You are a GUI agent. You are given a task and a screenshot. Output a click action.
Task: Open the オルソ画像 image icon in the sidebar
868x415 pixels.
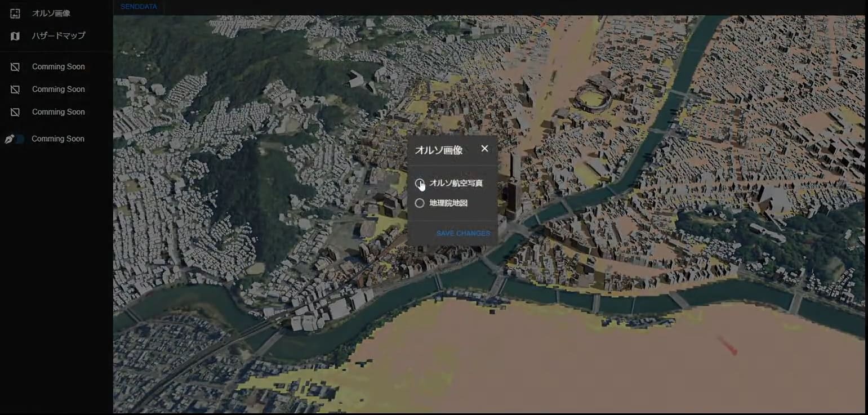[x=15, y=13]
